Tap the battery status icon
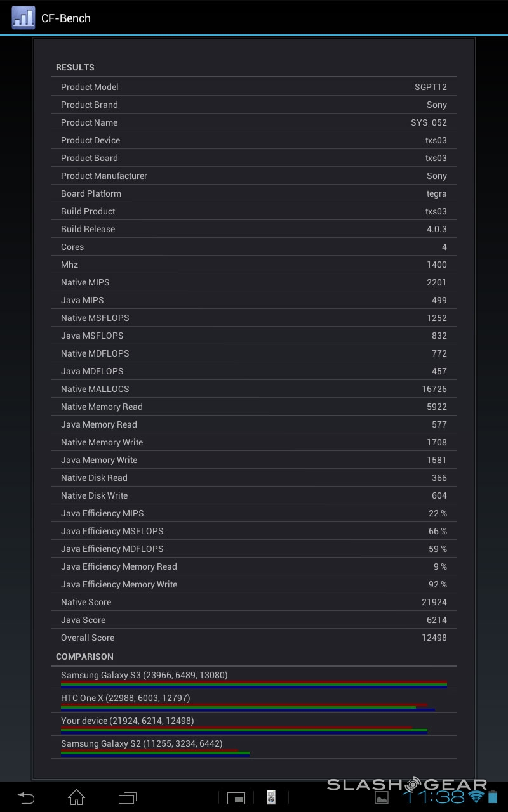Image resolution: width=508 pixels, height=812 pixels. pos(493,797)
